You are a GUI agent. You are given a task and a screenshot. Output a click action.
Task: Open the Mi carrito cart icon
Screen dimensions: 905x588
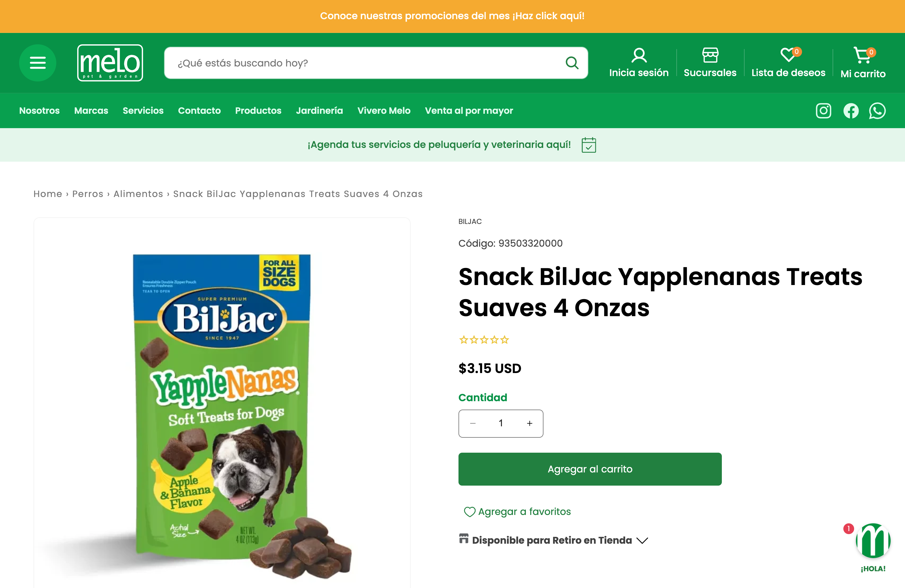click(863, 56)
